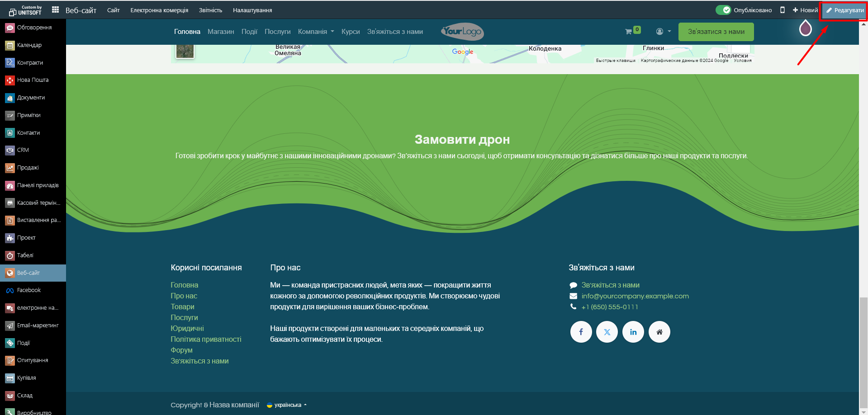
Task: Click the X (Twitter) social icon
Action: click(x=607, y=332)
